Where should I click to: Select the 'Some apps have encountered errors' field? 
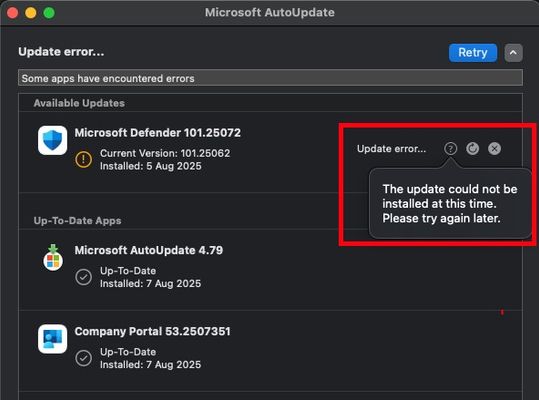coord(270,78)
